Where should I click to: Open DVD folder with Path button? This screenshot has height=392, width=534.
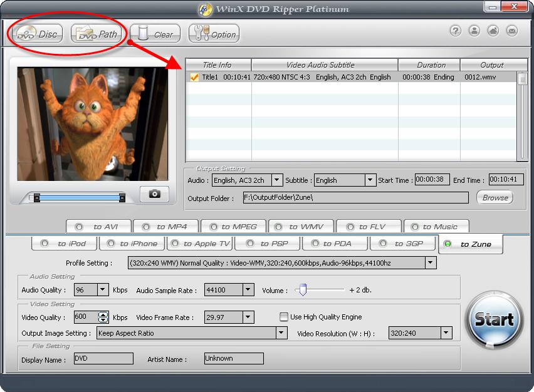pyautogui.click(x=98, y=34)
